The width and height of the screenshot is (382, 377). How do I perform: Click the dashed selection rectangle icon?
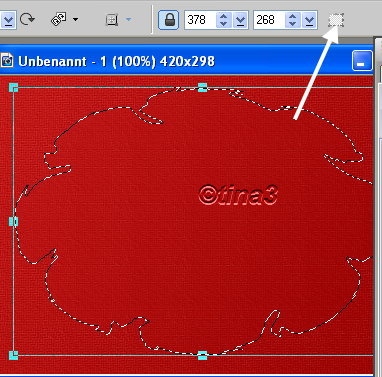[336, 20]
